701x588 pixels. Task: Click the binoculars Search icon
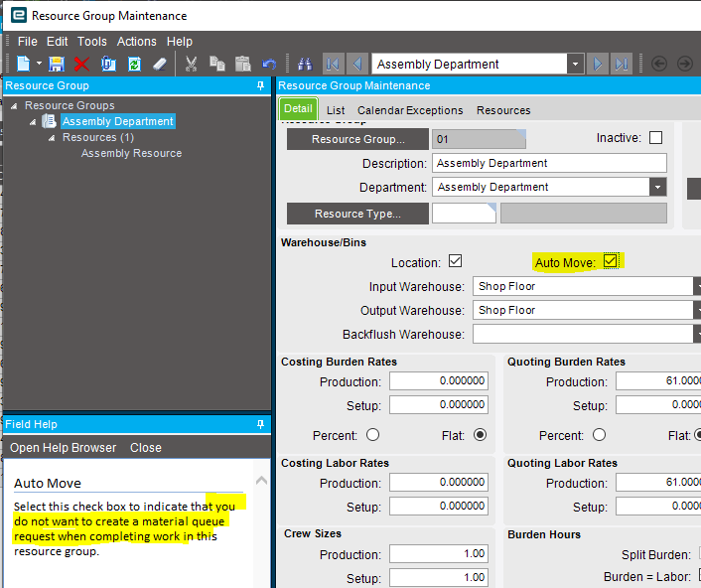pyautogui.click(x=306, y=64)
